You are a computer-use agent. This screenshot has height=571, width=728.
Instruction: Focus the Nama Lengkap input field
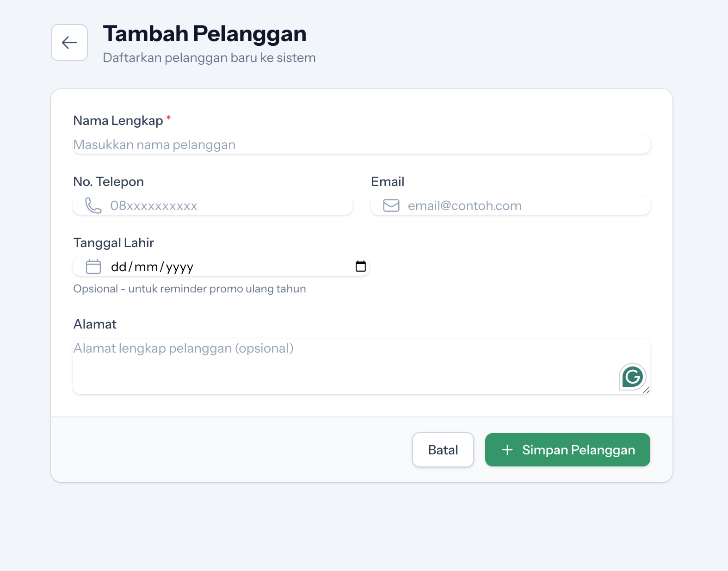pos(361,145)
